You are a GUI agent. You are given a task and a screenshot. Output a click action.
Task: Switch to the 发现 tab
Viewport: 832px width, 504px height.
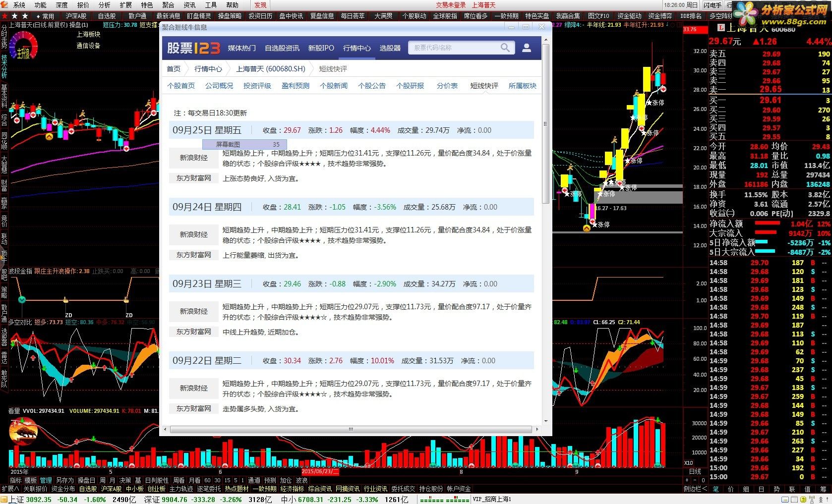260,5
